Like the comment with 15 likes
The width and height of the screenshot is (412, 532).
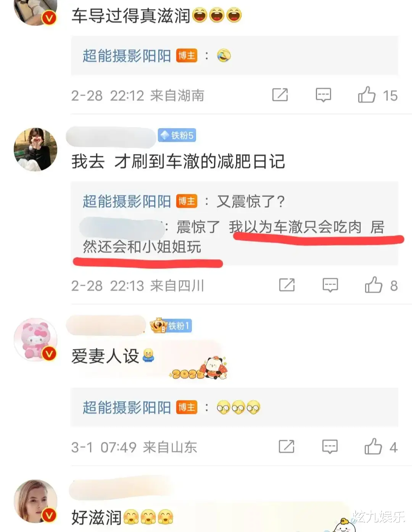(x=367, y=95)
